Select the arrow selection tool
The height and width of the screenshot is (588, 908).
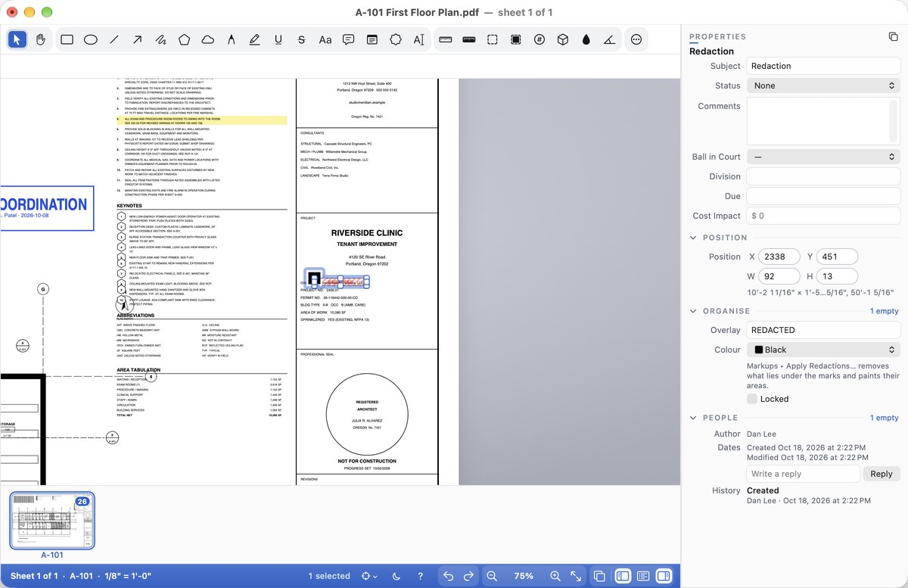(17, 39)
